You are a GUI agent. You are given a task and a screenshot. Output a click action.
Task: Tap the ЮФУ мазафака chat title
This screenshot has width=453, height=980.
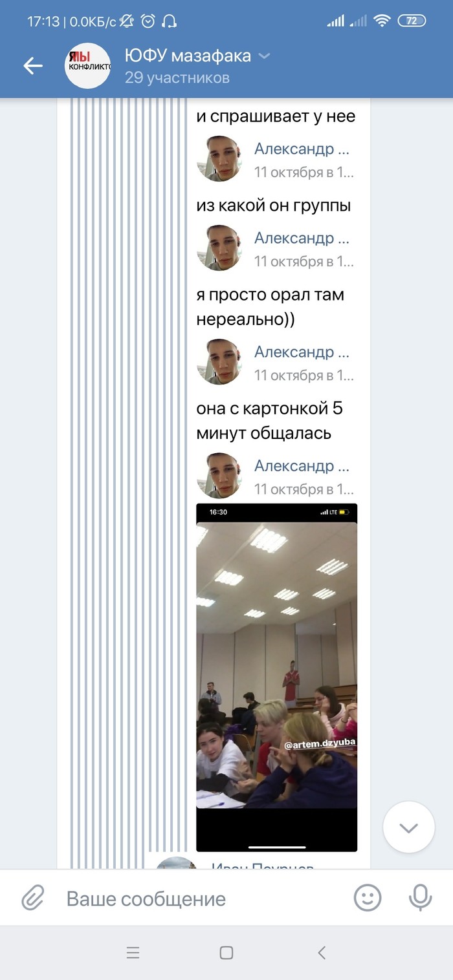point(188,56)
